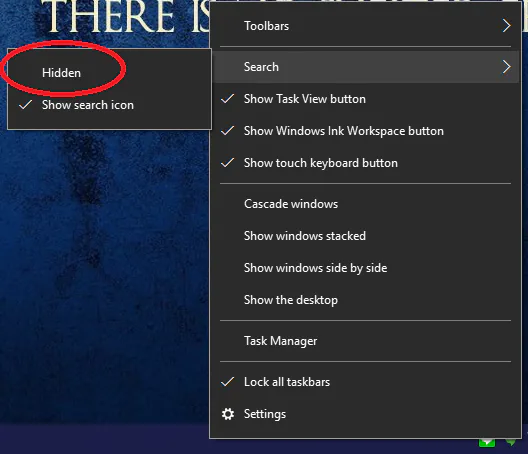This screenshot has width=528, height=454.
Task: Choose Cascade windows
Action: click(x=366, y=204)
